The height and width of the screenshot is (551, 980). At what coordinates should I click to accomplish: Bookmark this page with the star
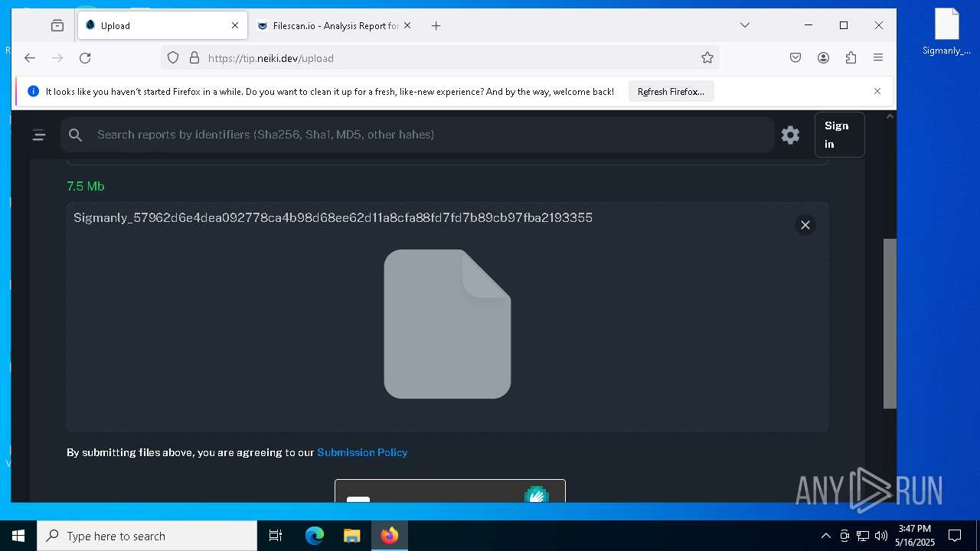tap(707, 57)
